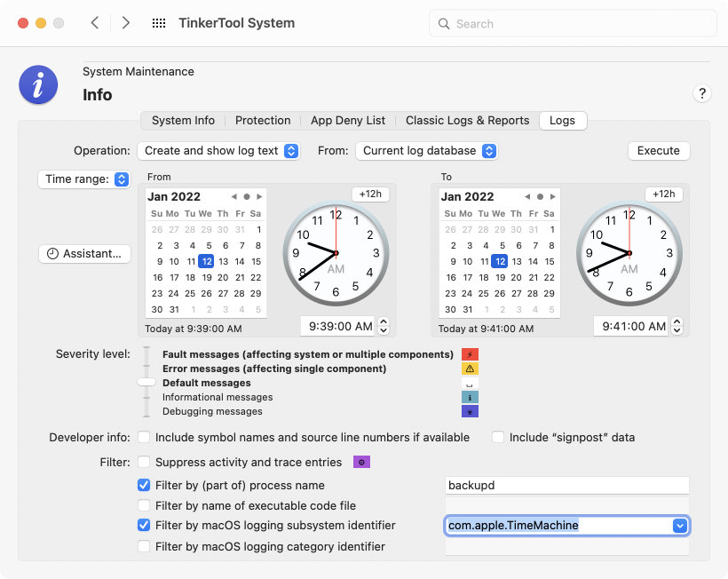Select January 20 in the To calendar
This screenshot has width=728, height=579.
(x=517, y=278)
